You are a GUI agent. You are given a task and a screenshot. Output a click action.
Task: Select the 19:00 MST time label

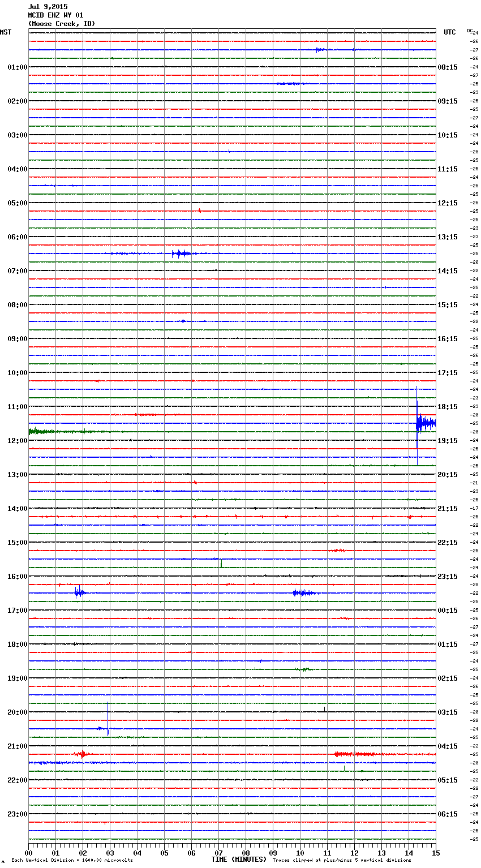click(x=18, y=678)
